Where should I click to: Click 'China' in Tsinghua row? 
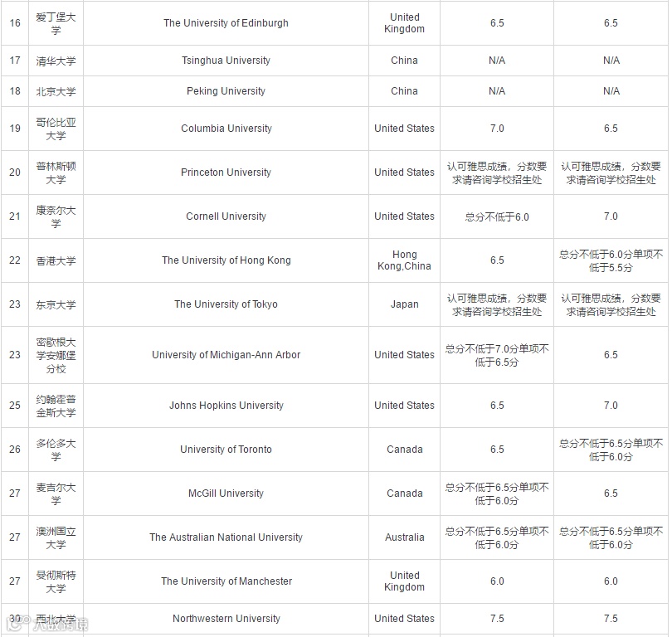point(405,61)
